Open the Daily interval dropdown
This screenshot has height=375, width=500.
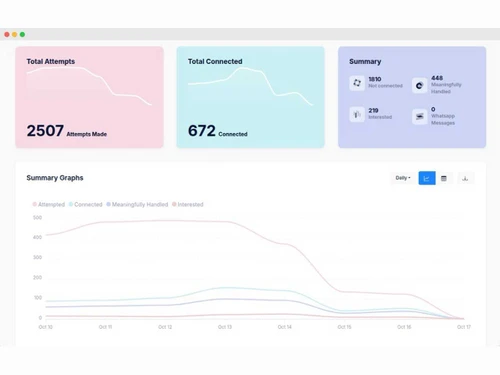click(403, 178)
